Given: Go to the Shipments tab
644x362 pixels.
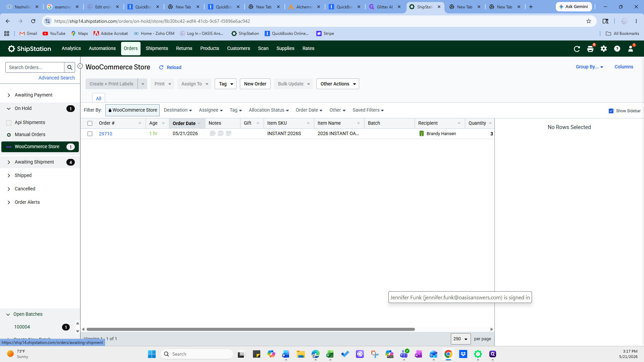Looking at the screenshot, I should [x=157, y=48].
